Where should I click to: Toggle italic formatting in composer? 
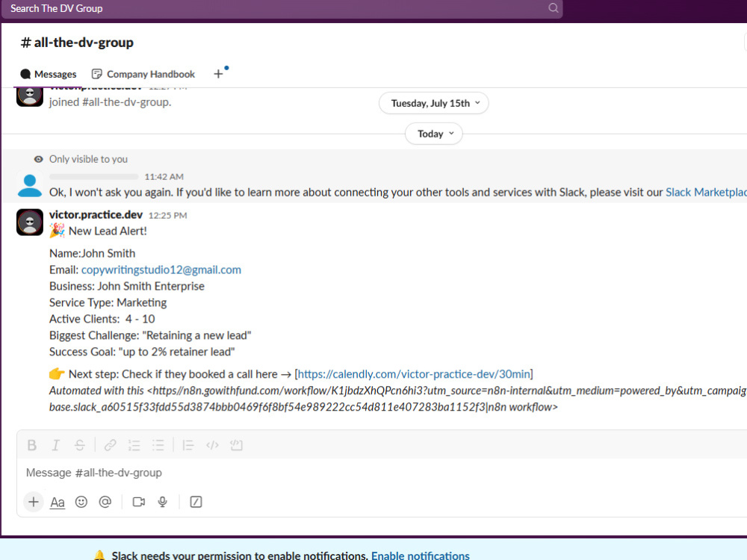[56, 445]
